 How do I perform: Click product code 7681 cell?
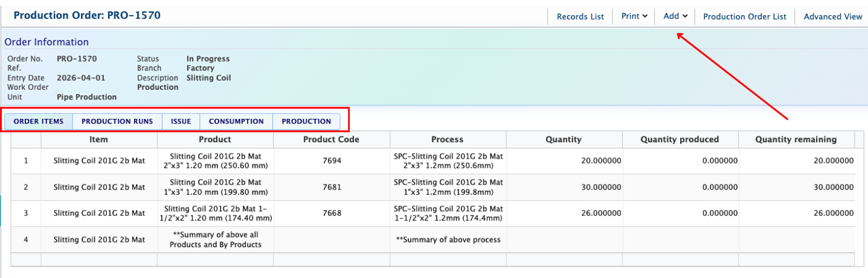(x=331, y=187)
